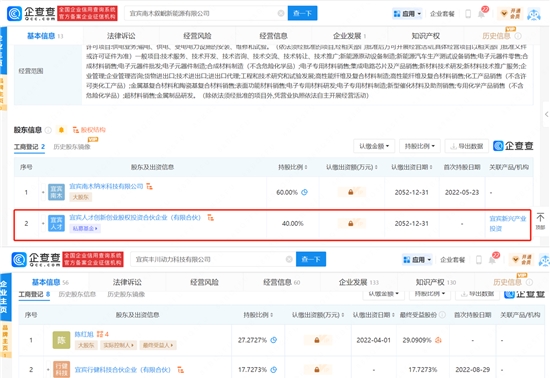The width and height of the screenshot is (550, 378).
Task: Open the notification bell in the lower header
Action: (x=492, y=260)
